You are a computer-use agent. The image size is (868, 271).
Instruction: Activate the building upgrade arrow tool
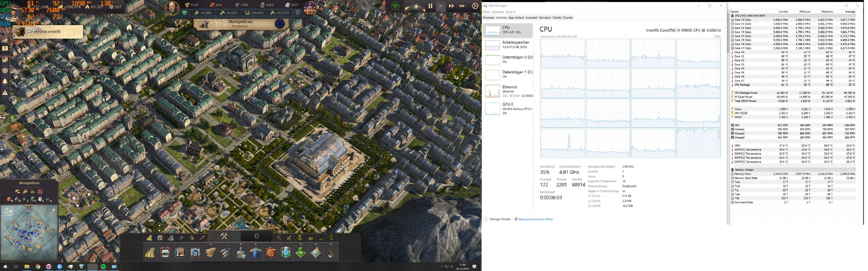(x=289, y=238)
